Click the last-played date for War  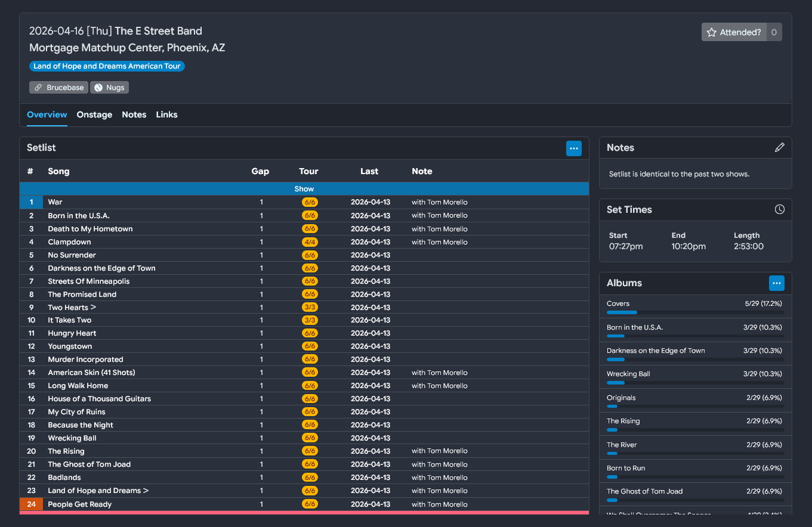point(370,203)
